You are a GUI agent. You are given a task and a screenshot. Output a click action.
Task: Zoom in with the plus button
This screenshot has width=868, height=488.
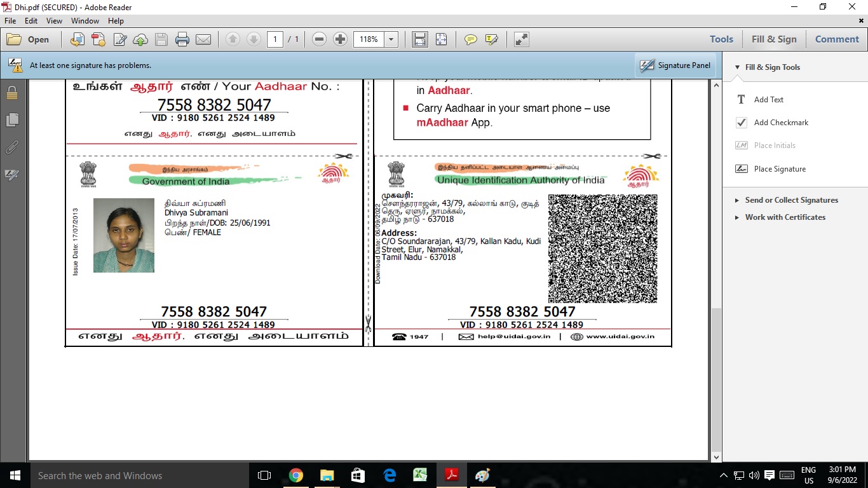click(x=340, y=39)
